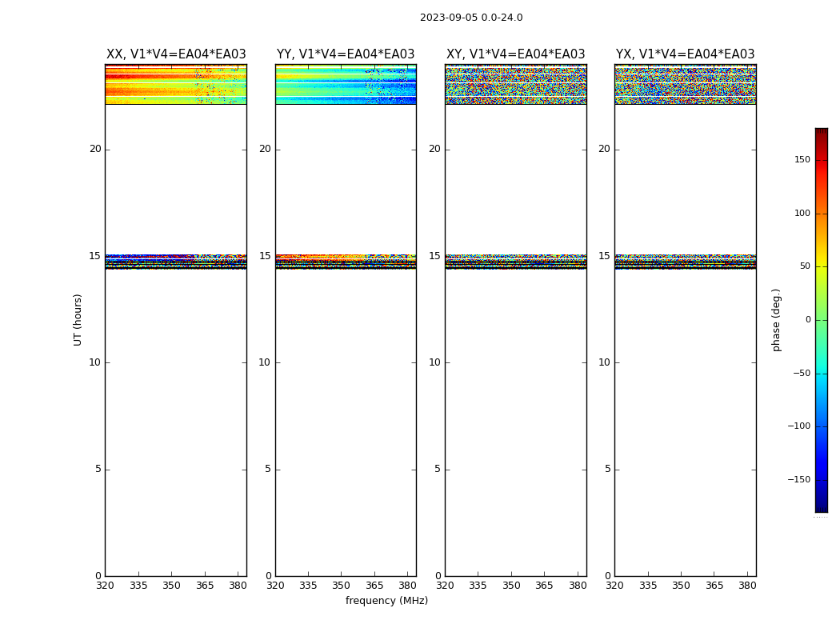Click colorbar tick label −150
This screenshot has width=840, height=640.
tap(798, 479)
